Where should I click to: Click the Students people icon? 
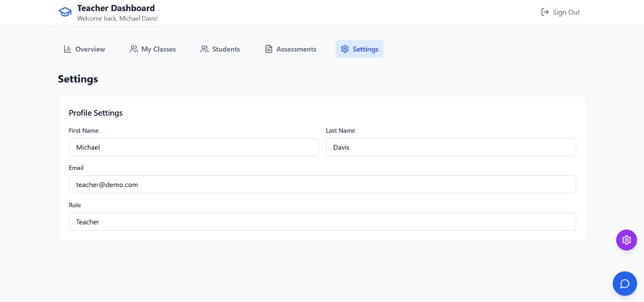point(204,49)
